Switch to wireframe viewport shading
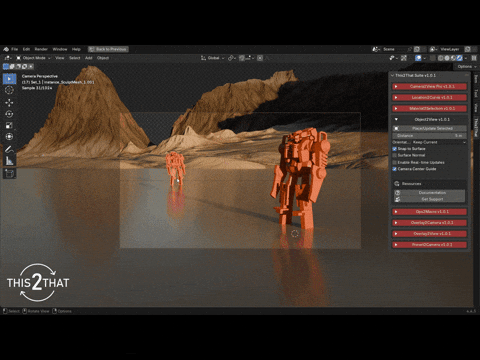 [441, 58]
